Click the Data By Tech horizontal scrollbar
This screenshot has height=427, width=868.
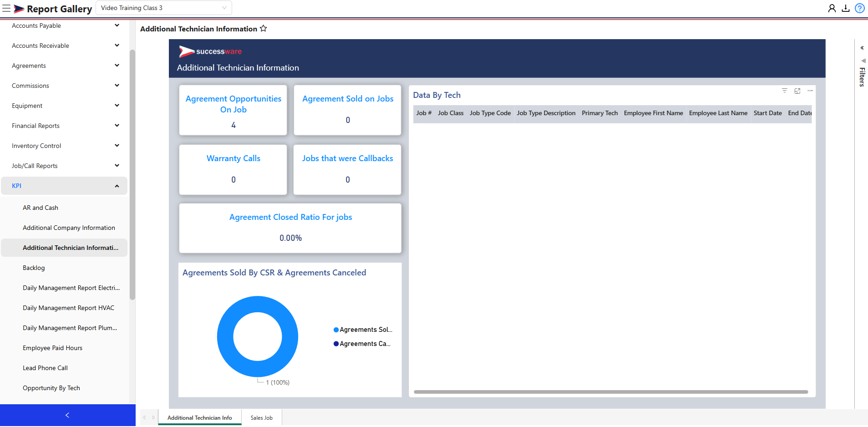611,391
